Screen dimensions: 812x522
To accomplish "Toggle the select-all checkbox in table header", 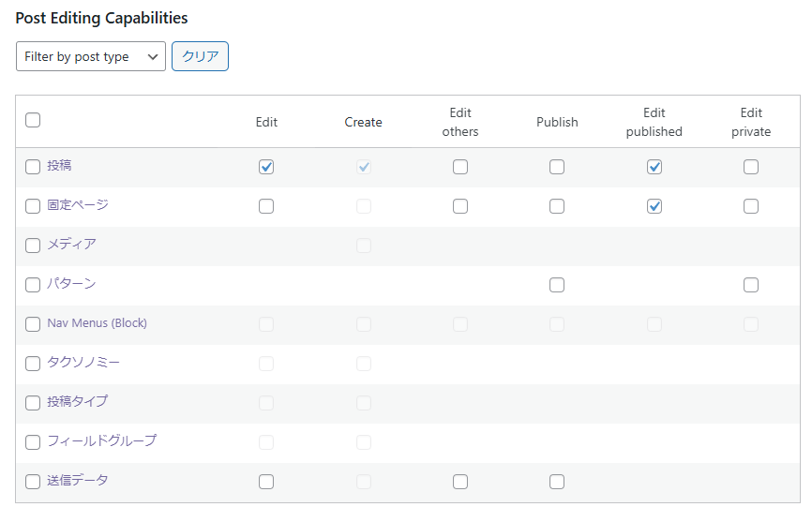I will [33, 120].
